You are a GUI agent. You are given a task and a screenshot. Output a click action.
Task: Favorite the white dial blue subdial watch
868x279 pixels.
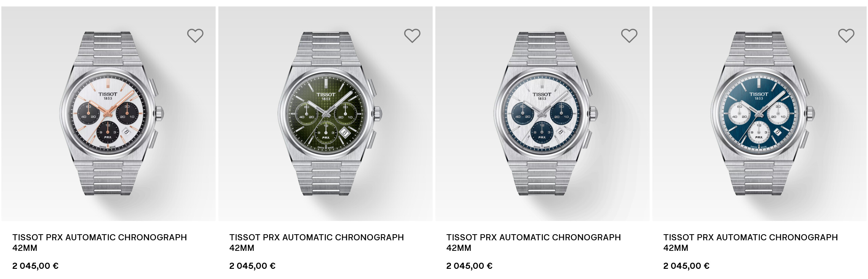pos(629,36)
